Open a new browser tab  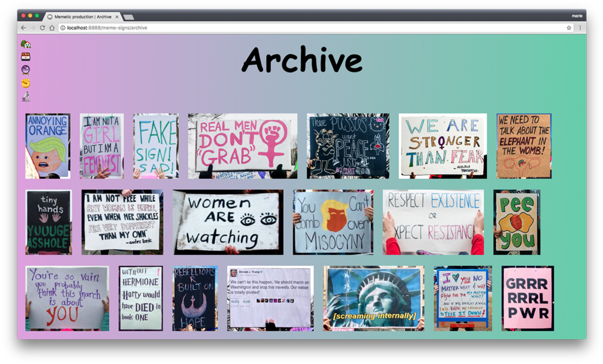[x=129, y=17]
